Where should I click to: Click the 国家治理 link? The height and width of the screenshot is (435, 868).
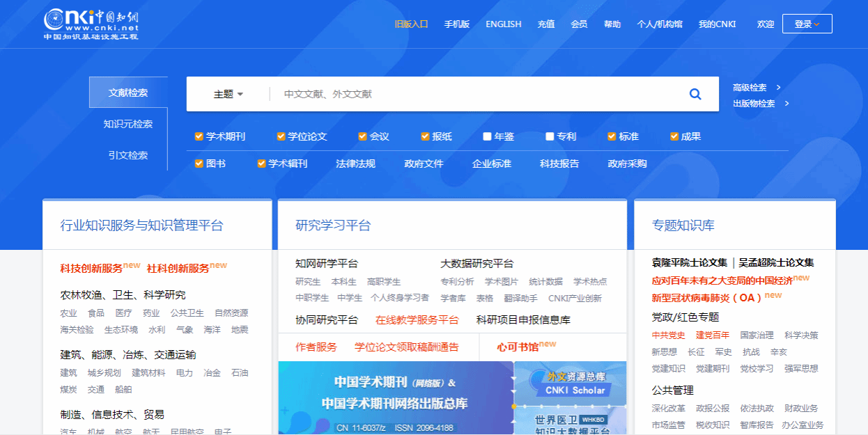[757, 335]
